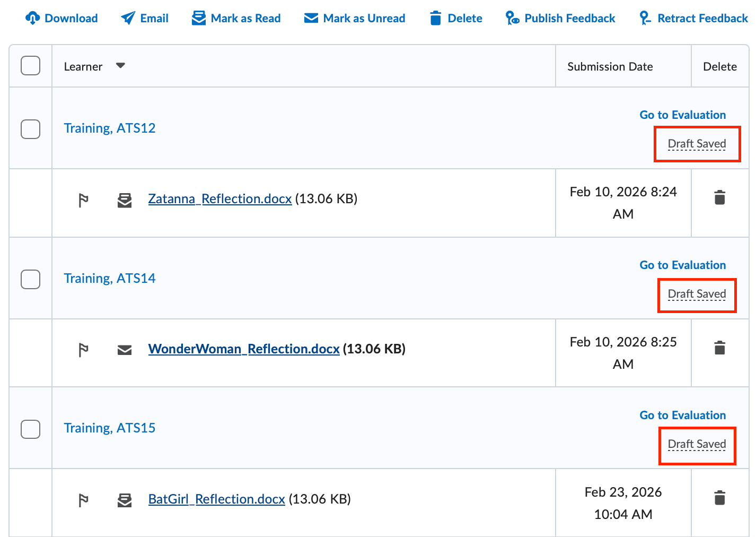Delete Zatanna submission using trash icon
The width and height of the screenshot is (756, 537).
click(719, 198)
